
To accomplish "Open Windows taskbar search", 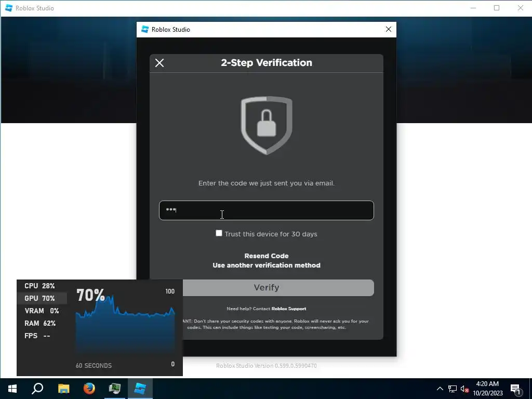I will click(37, 389).
